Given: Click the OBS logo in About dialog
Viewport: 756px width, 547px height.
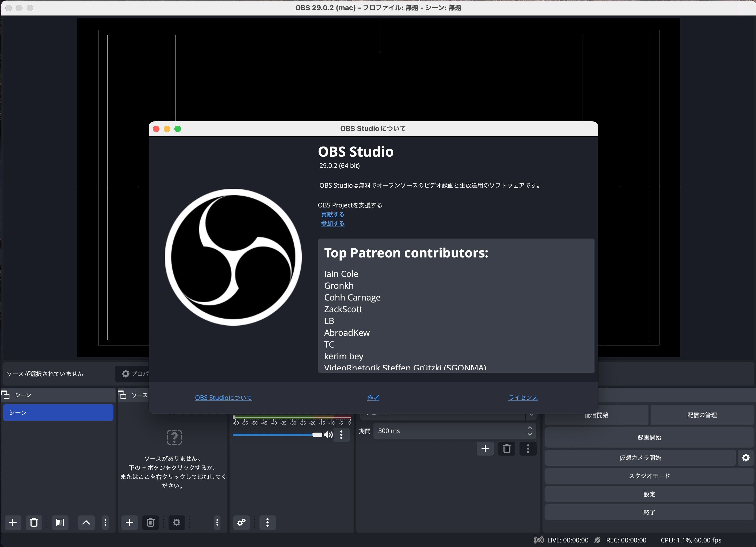Looking at the screenshot, I should pyautogui.click(x=233, y=257).
